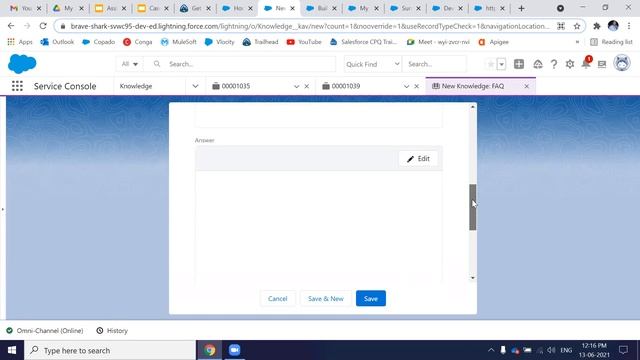Expand the All search scope dropdown

(x=129, y=64)
